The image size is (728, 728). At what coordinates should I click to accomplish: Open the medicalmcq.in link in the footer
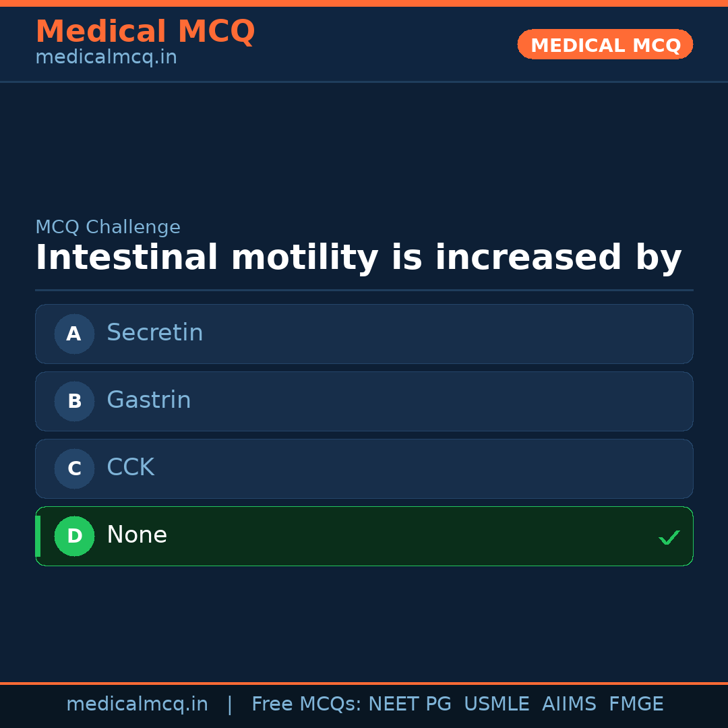click(137, 704)
